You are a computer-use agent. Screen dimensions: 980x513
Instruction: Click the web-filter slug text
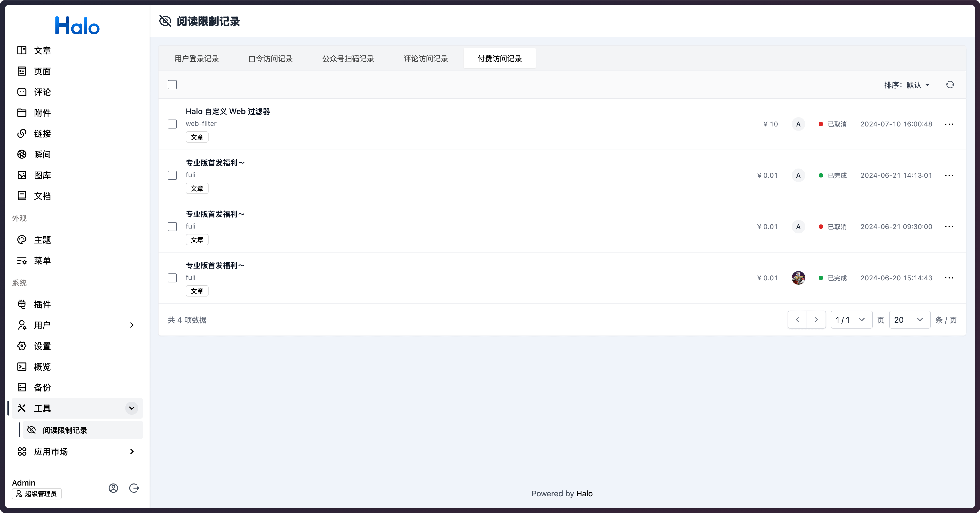coord(201,124)
